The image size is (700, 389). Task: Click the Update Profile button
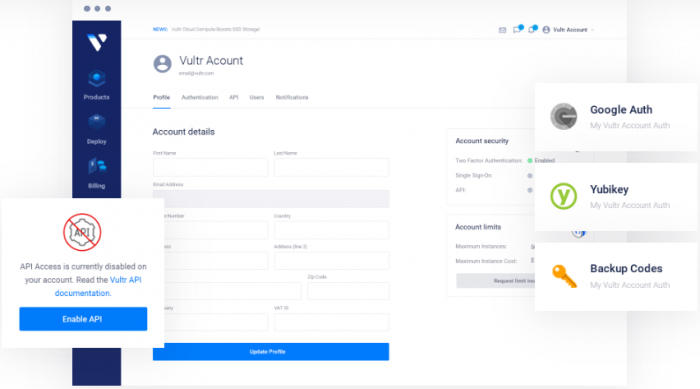[271, 351]
